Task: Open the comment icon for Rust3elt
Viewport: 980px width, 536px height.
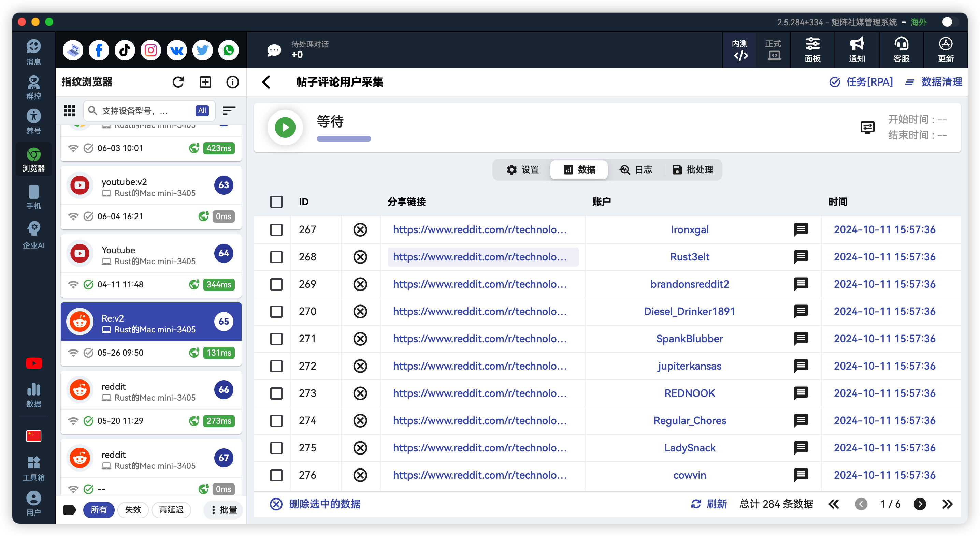Action: tap(801, 257)
